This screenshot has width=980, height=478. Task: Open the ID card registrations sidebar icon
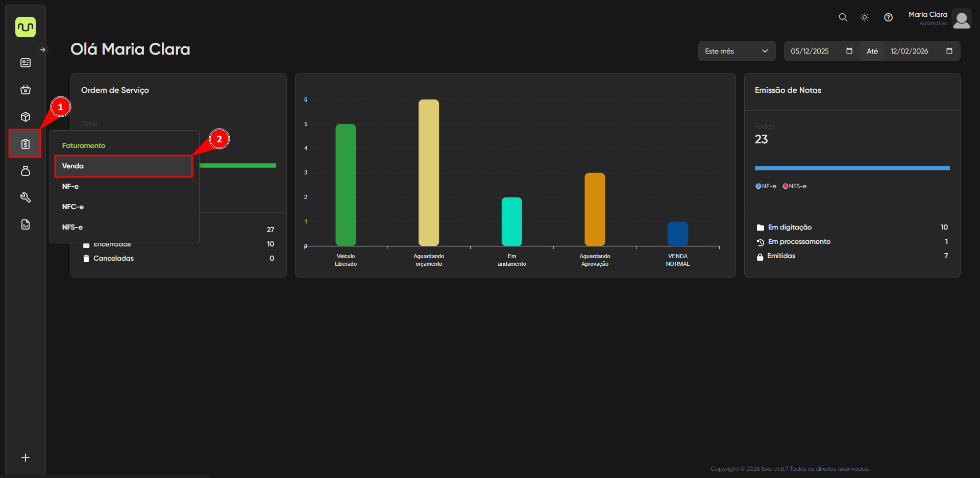tap(25, 63)
